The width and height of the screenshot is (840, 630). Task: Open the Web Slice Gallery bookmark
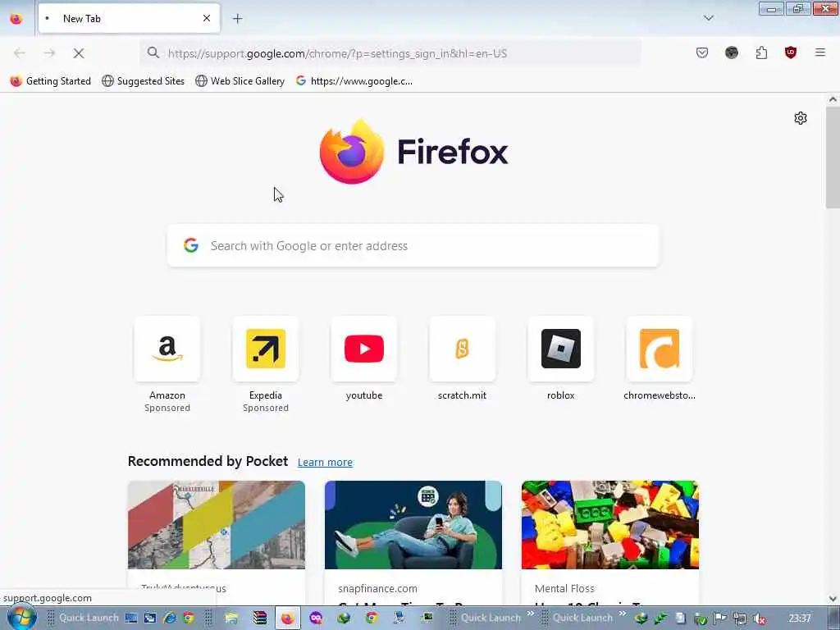pos(240,81)
